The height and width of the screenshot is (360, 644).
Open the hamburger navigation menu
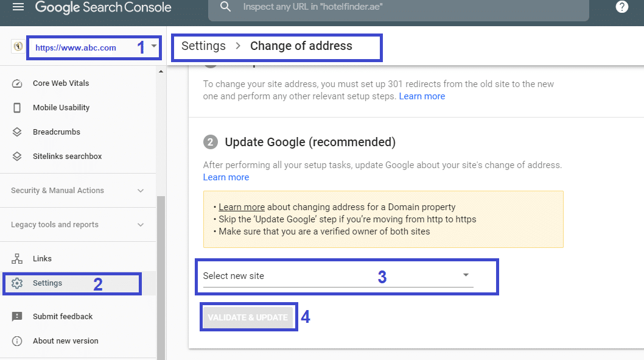[18, 7]
